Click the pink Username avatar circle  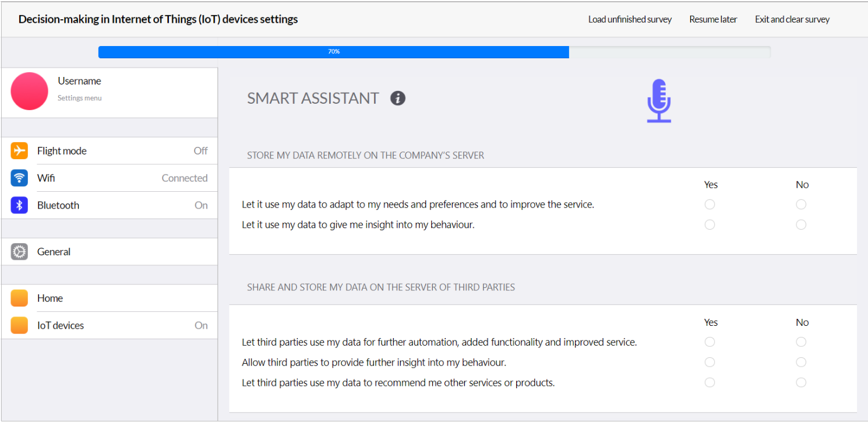tap(29, 92)
